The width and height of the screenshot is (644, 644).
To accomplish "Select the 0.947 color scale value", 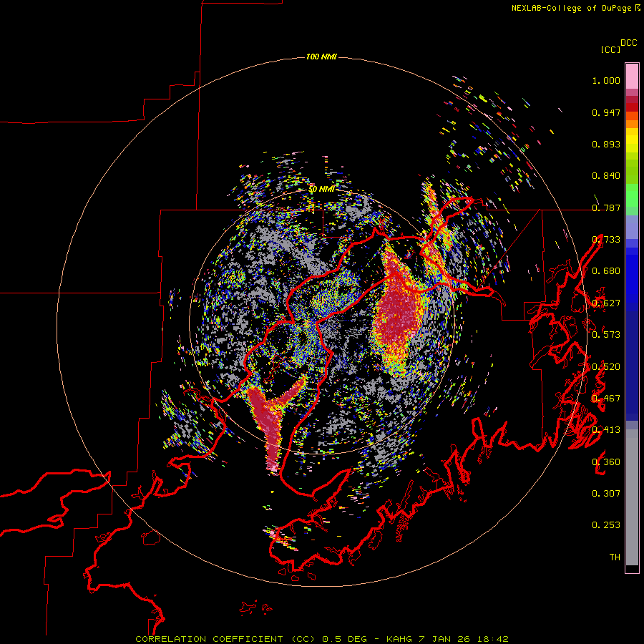I will pos(606,112).
